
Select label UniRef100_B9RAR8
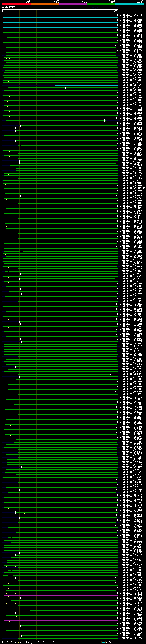tap(131, 284)
